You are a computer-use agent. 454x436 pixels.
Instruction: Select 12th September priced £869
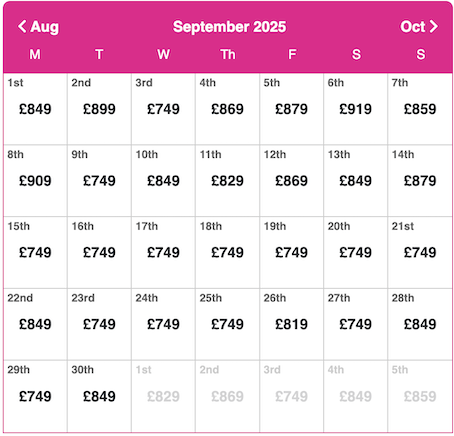pos(291,181)
